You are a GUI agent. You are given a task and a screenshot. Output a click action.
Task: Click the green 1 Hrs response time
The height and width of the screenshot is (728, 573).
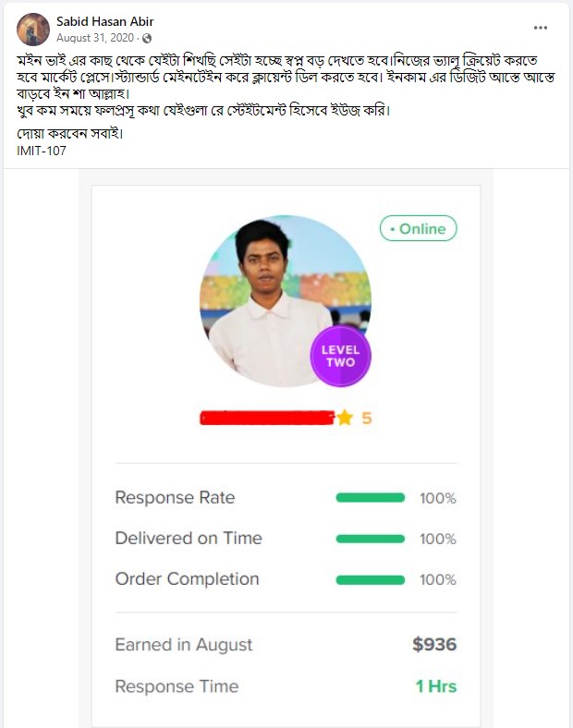435,686
